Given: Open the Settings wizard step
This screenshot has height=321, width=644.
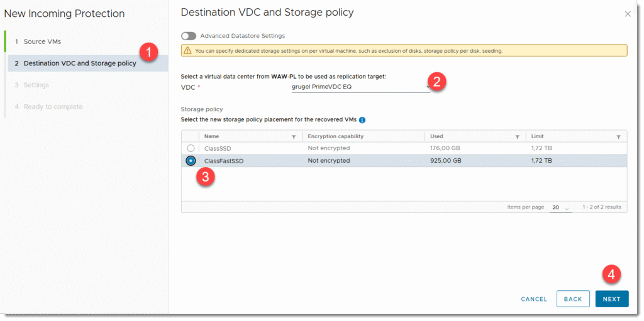Looking at the screenshot, I should point(36,85).
